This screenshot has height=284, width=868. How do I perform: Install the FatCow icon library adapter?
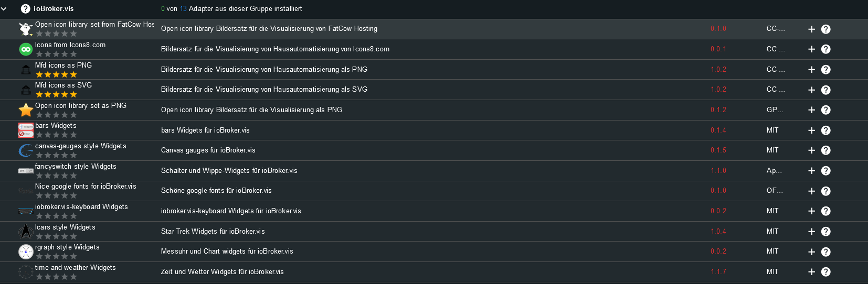pyautogui.click(x=811, y=29)
